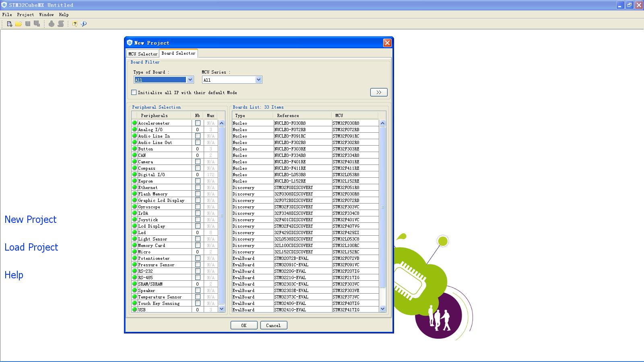Click the MCU column header in boards list
The image size is (644, 362).
tap(356, 115)
